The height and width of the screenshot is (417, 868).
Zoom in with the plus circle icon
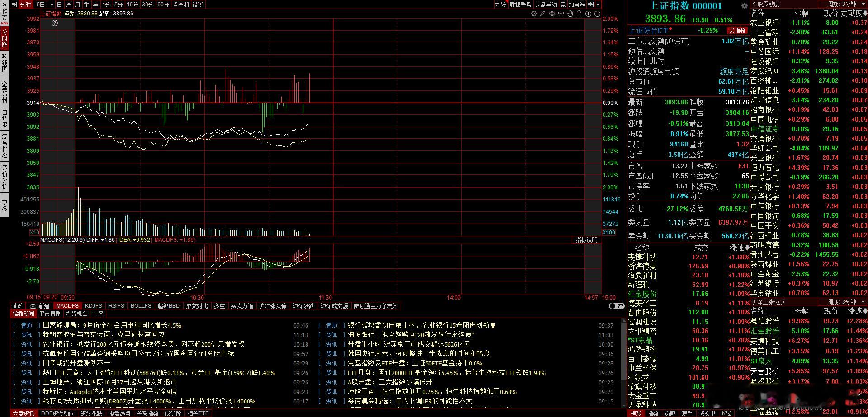[x=588, y=14]
